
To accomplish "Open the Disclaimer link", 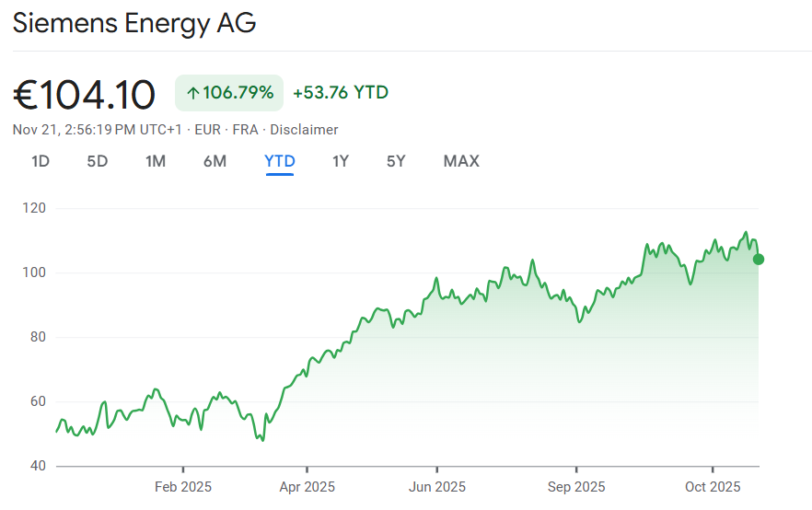I will [x=304, y=130].
